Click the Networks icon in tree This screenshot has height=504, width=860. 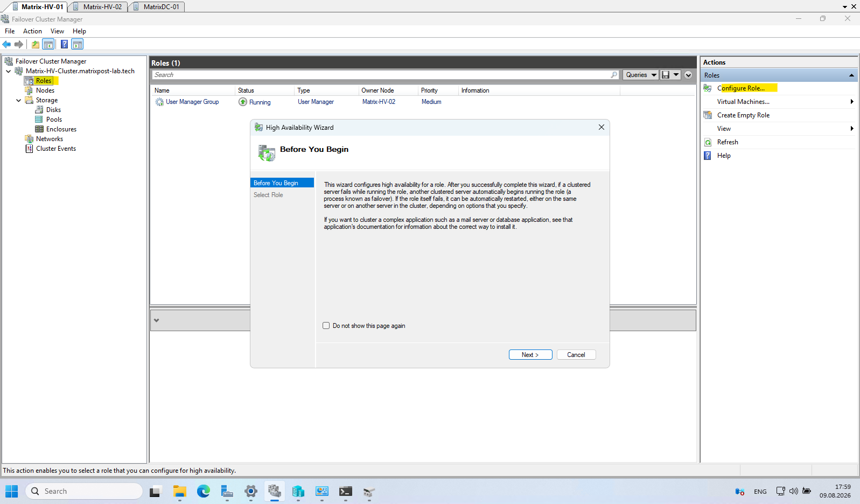29,139
